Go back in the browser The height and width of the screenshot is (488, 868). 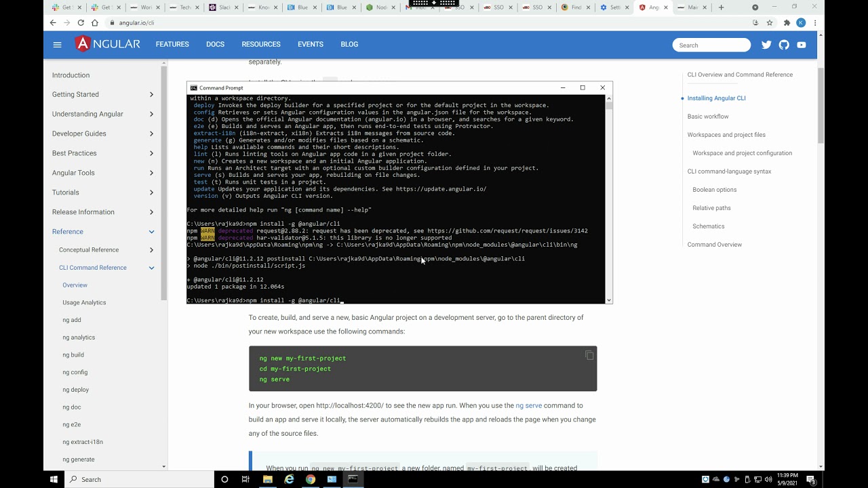53,22
